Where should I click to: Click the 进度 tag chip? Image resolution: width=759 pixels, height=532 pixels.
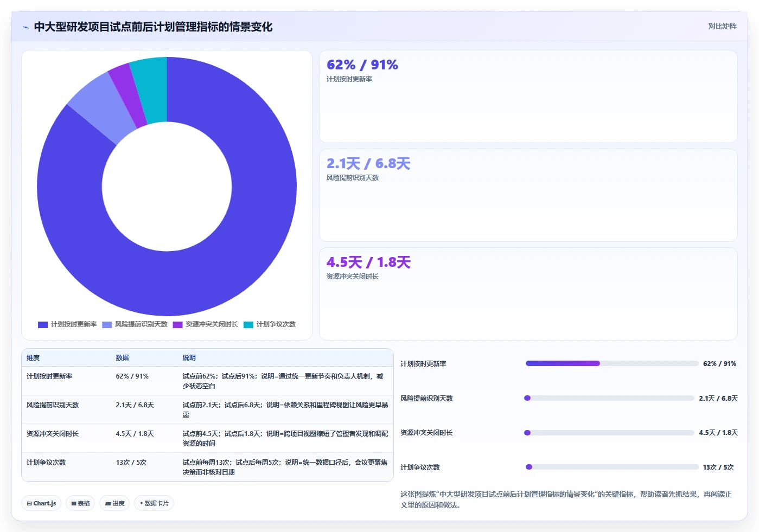point(114,503)
